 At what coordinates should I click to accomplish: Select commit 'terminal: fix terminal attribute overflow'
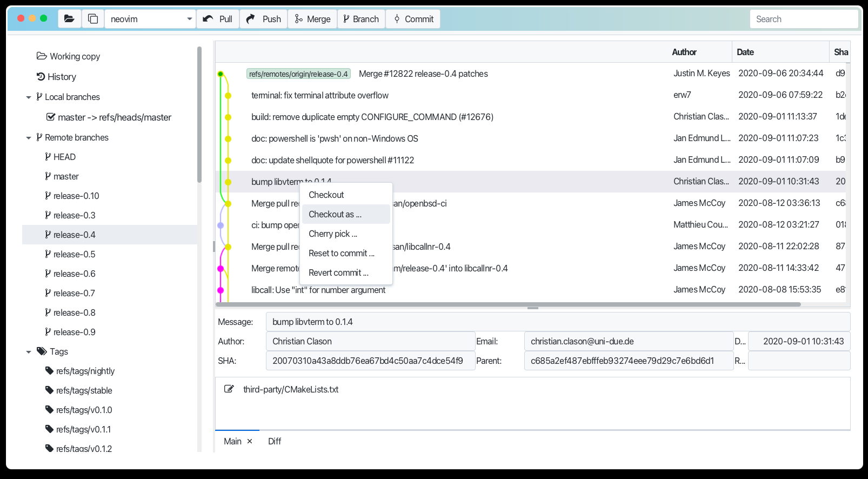tap(320, 95)
